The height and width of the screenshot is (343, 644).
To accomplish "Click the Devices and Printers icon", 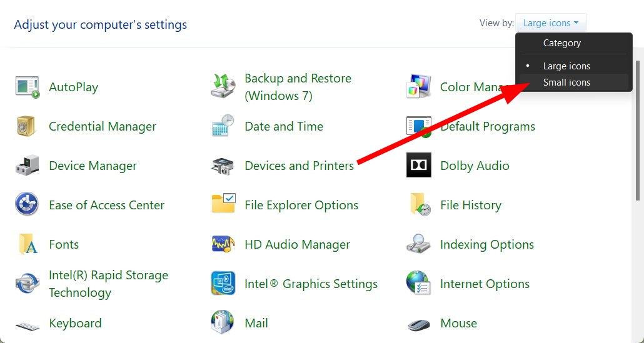I will point(223,166).
